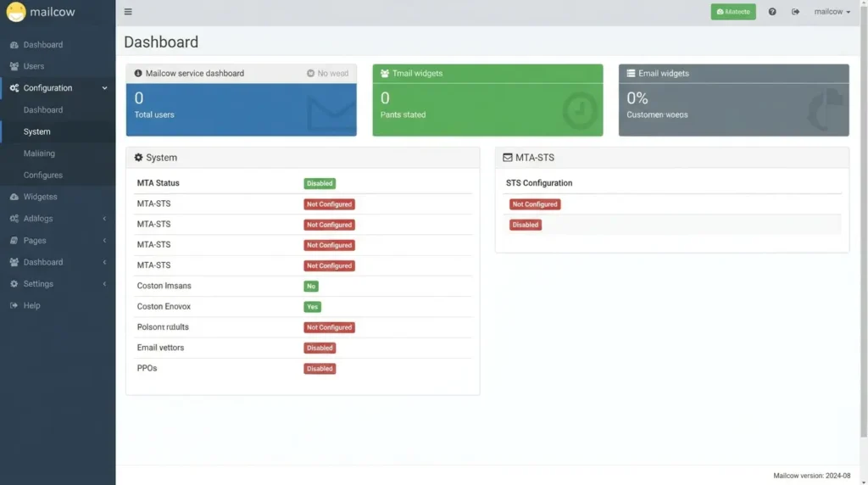Expand the Settings menu chevron
Viewport: 868px width, 485px height.
pyautogui.click(x=104, y=283)
